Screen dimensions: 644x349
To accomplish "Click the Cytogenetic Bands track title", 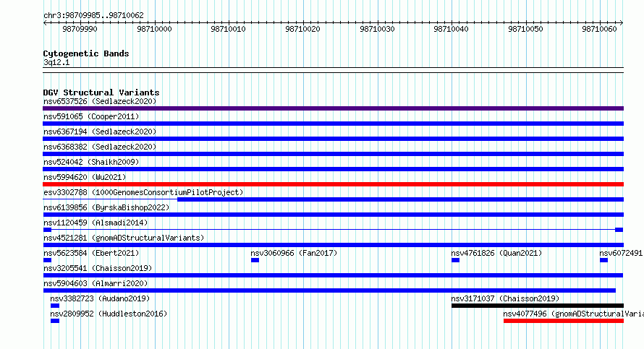I will 86,53.
